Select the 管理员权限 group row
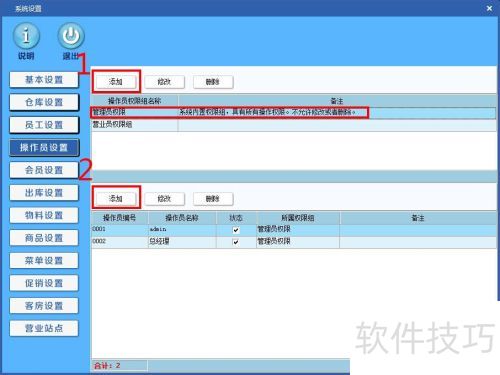Screen dimensions: 500x375 (293, 112)
